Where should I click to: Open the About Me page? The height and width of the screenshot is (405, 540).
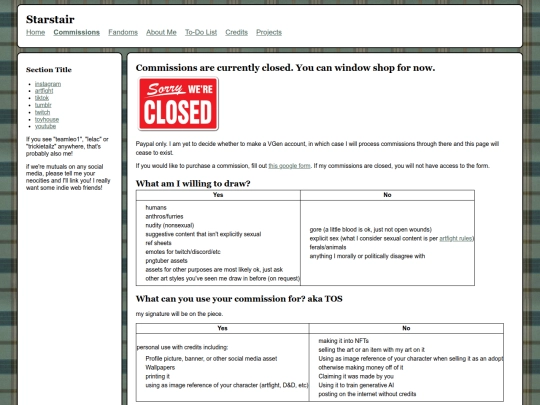(x=161, y=32)
